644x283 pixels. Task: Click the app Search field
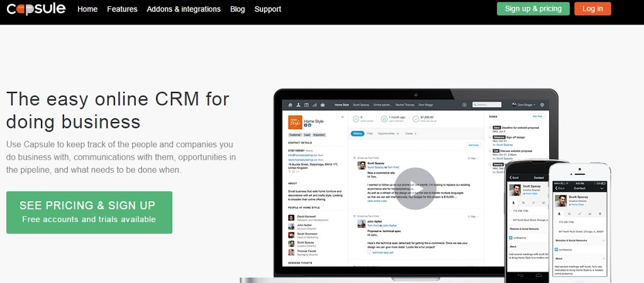point(487,105)
